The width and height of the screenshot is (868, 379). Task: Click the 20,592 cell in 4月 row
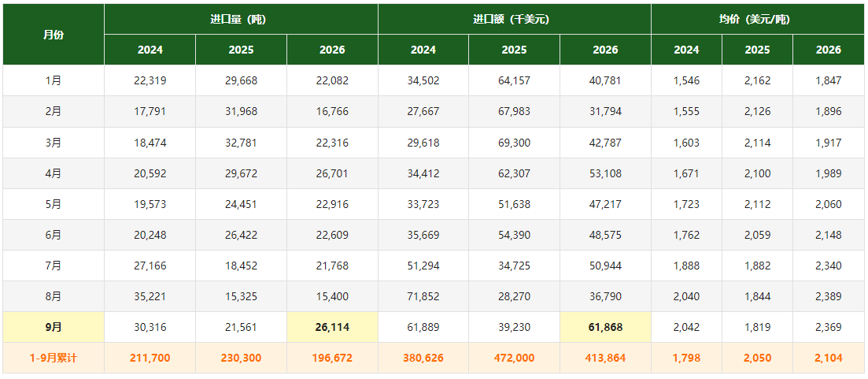(150, 173)
